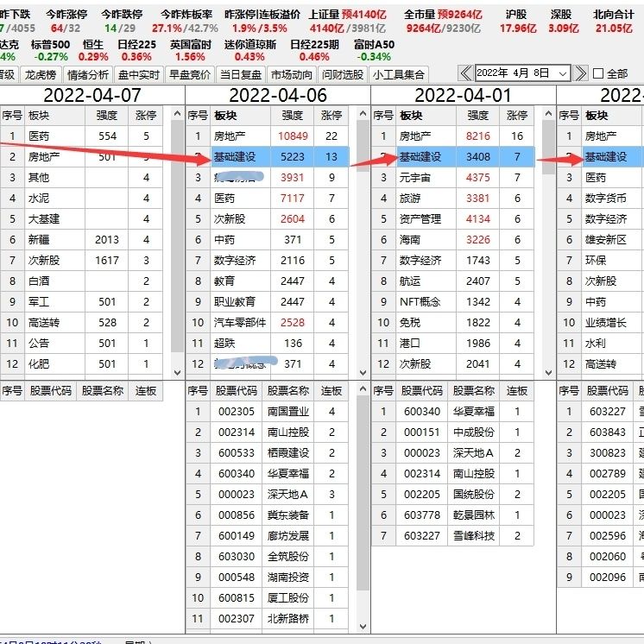
Task: Select 白酒 sector in 2022-04-07 list
Action: (x=81, y=281)
